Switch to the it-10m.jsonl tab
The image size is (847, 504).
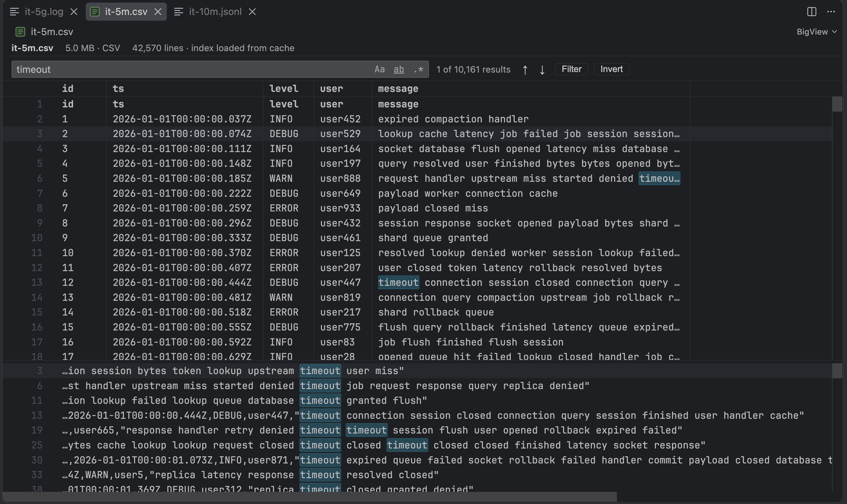[x=215, y=12]
